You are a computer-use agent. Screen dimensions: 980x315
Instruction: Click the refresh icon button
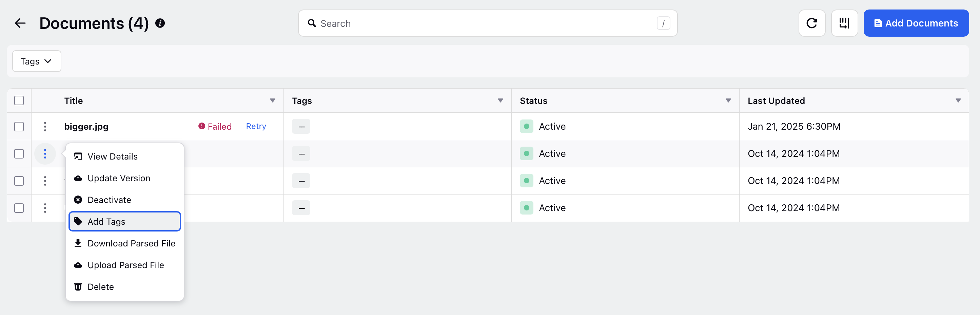(x=812, y=23)
